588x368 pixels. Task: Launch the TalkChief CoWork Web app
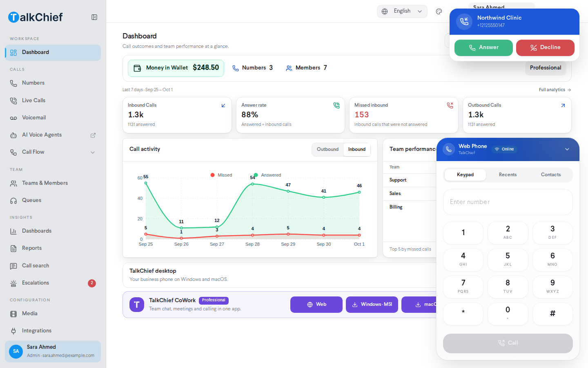pos(316,305)
